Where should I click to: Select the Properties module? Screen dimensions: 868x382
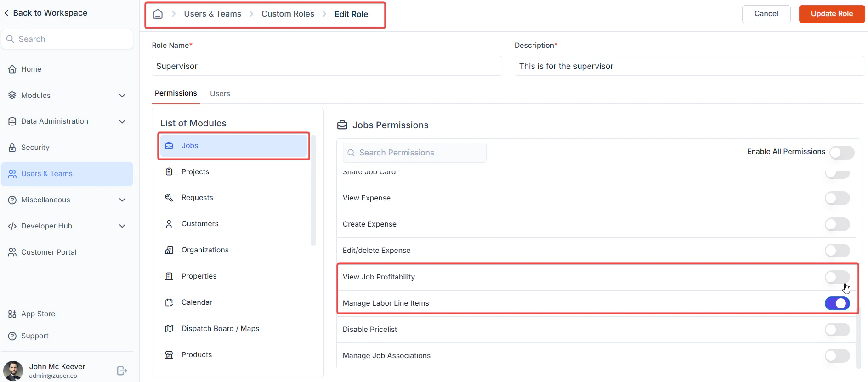click(x=233, y=276)
